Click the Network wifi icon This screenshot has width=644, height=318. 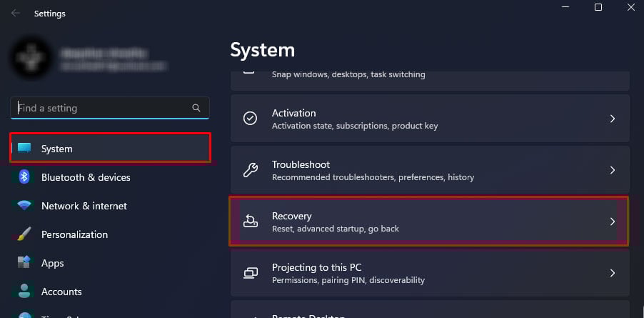coord(24,206)
